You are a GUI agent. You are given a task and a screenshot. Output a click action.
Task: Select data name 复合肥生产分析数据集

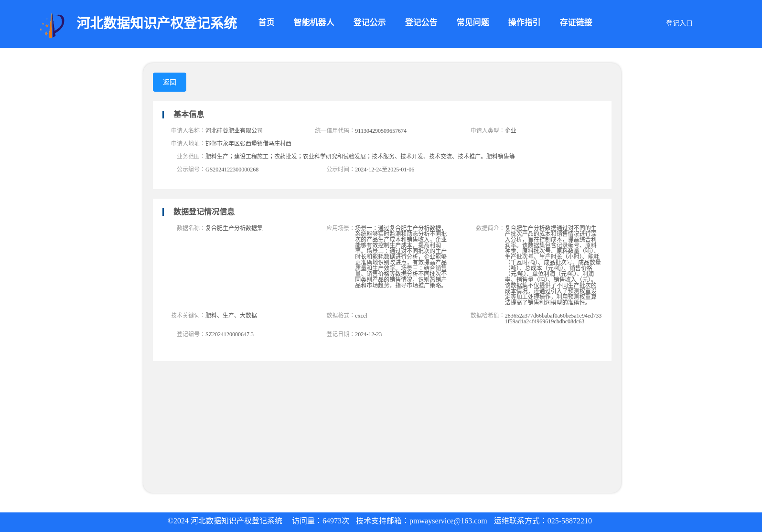pyautogui.click(x=234, y=228)
